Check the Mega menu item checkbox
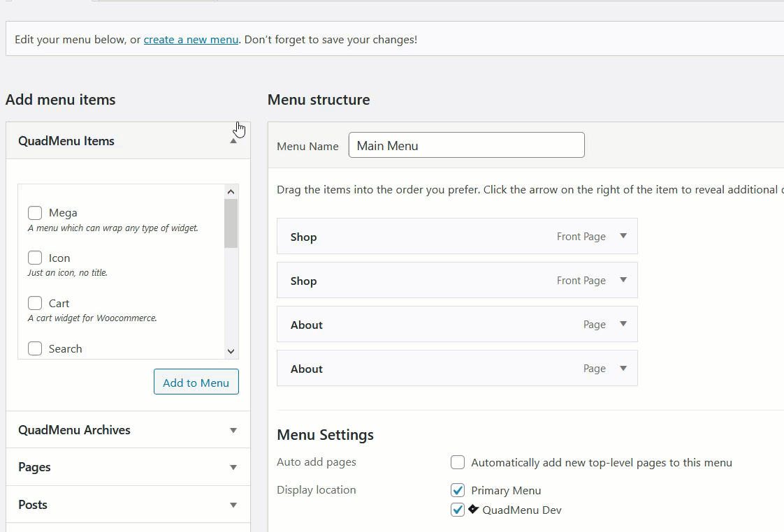Viewport: 784px width, 532px height. coord(35,213)
